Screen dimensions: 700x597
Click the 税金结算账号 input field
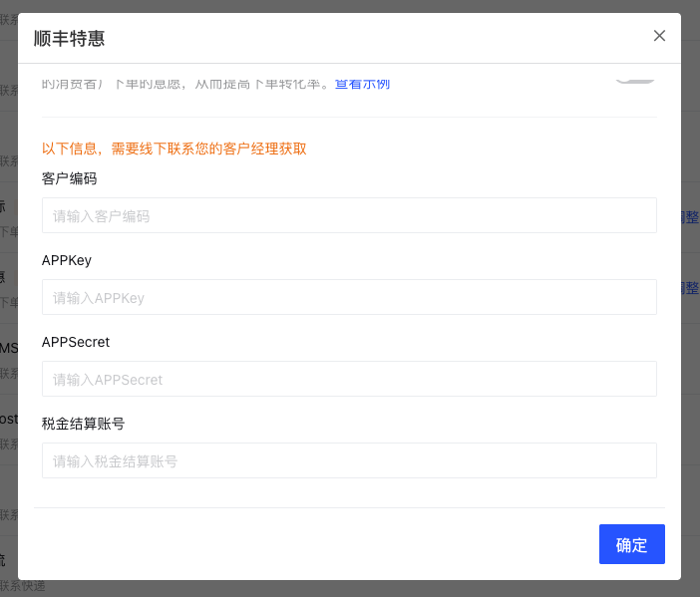349,460
